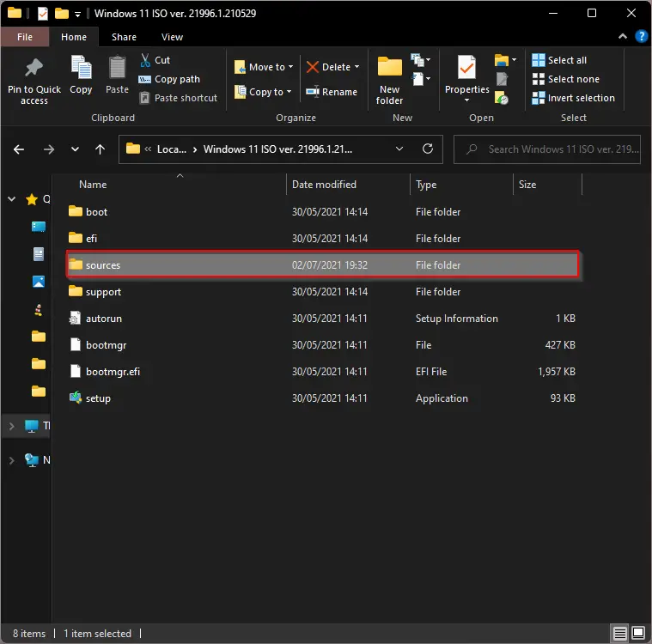The height and width of the screenshot is (644, 652).
Task: Open the Delete options arrow
Action: coord(356,67)
